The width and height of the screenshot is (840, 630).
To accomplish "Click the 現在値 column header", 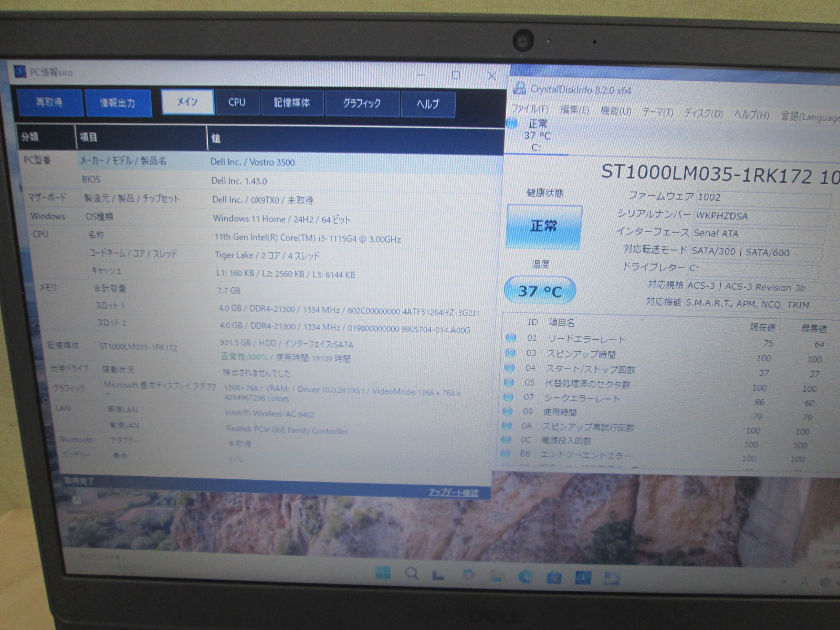I will pyautogui.click(x=763, y=327).
